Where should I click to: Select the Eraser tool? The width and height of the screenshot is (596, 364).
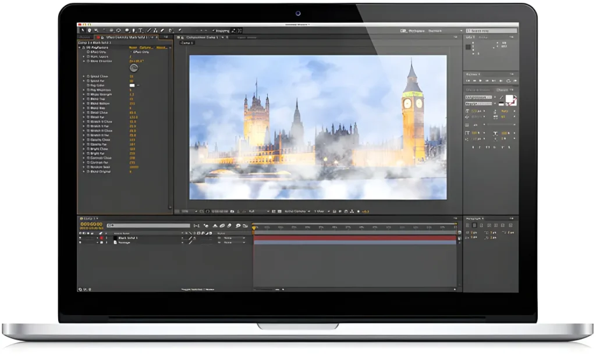162,30
